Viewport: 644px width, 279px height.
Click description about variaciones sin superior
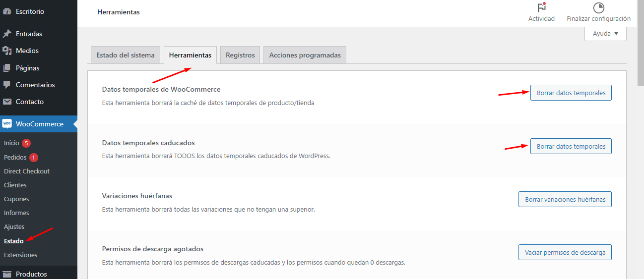[208, 209]
